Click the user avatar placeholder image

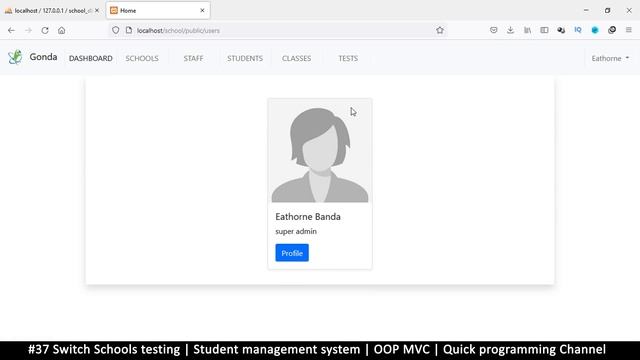point(320,151)
